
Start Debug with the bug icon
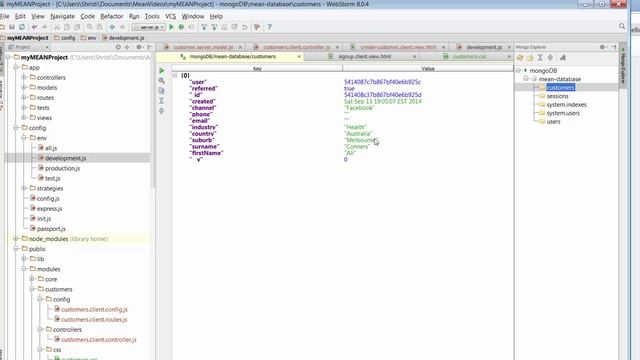click(x=181, y=27)
